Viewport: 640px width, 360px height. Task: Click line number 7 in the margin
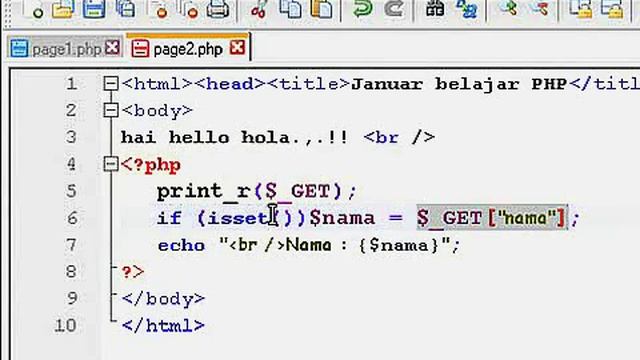coord(71,245)
